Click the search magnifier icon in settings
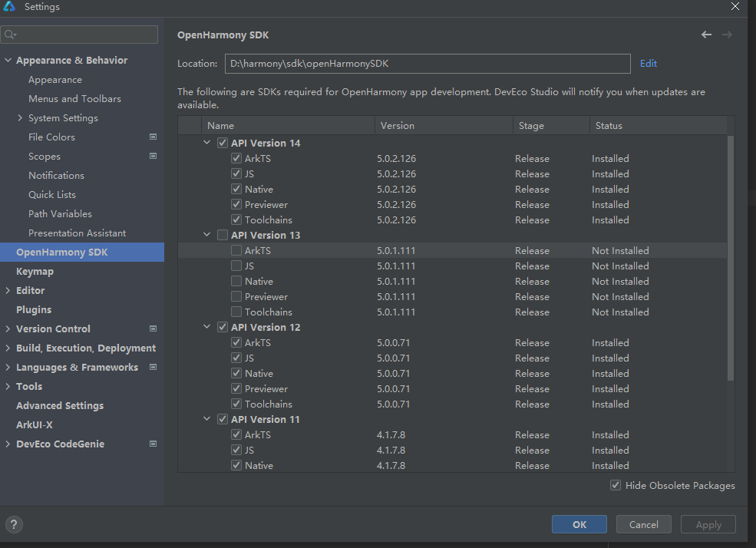756x548 pixels. tap(10, 35)
